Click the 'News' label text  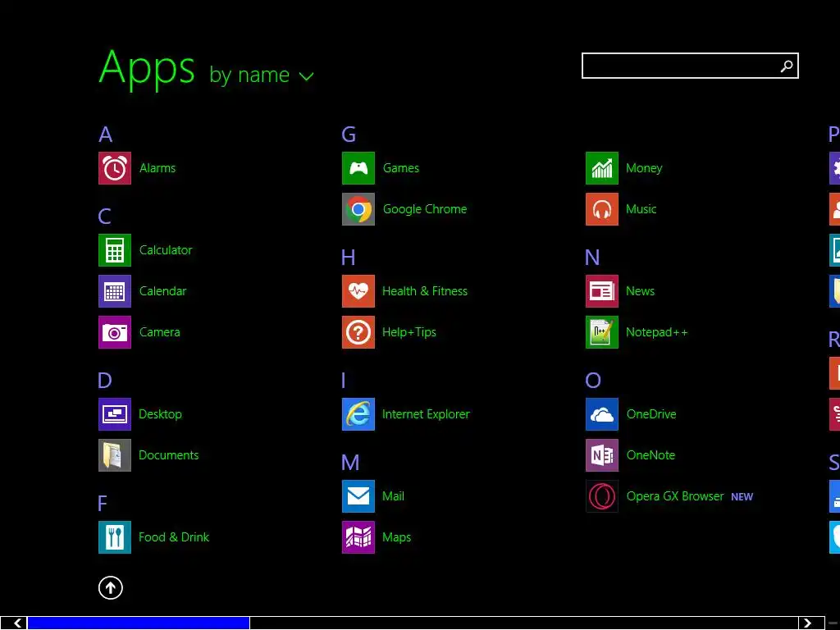coord(640,291)
